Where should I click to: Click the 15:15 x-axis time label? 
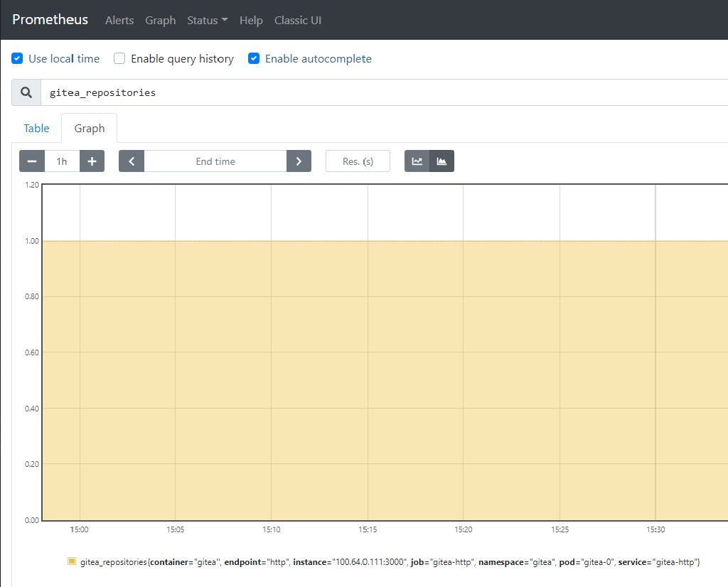368,529
